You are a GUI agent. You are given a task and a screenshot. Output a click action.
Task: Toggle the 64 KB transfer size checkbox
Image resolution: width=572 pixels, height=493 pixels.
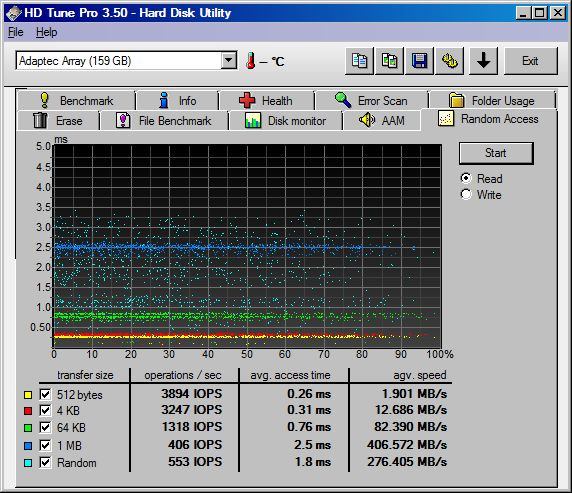(x=45, y=427)
